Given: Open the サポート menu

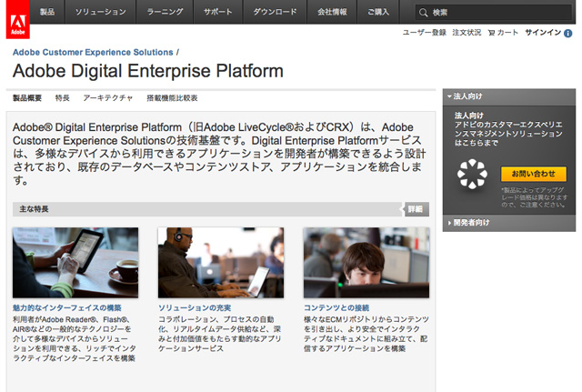Looking at the screenshot, I should [218, 12].
